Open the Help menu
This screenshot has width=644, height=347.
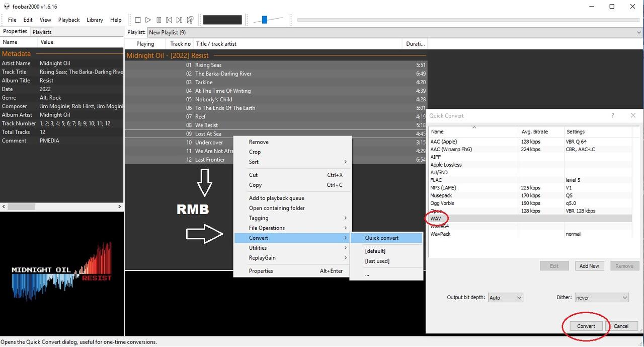click(x=116, y=20)
